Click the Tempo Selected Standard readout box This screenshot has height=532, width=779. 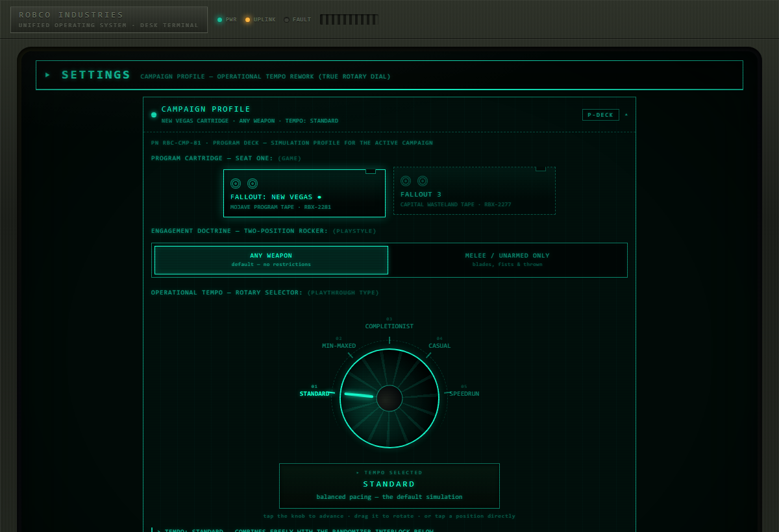pos(389,486)
